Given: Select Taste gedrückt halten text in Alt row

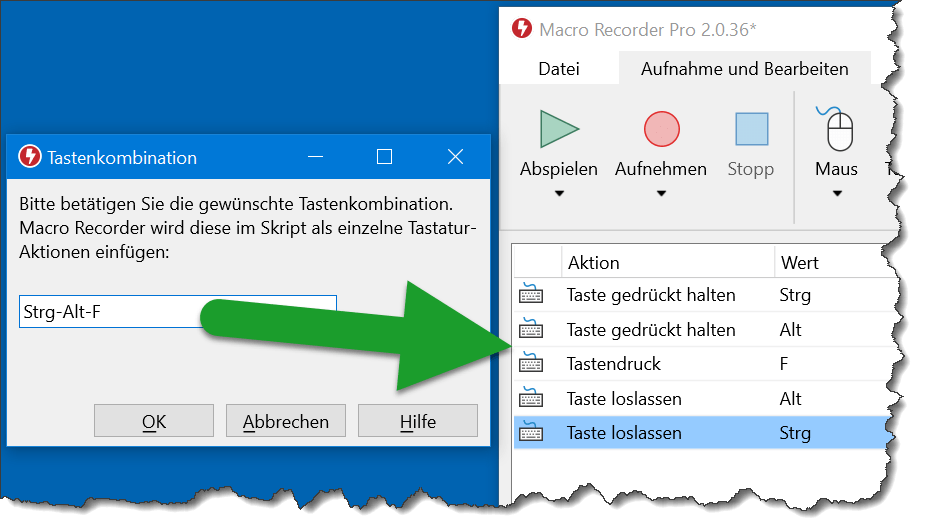Looking at the screenshot, I should point(651,329).
